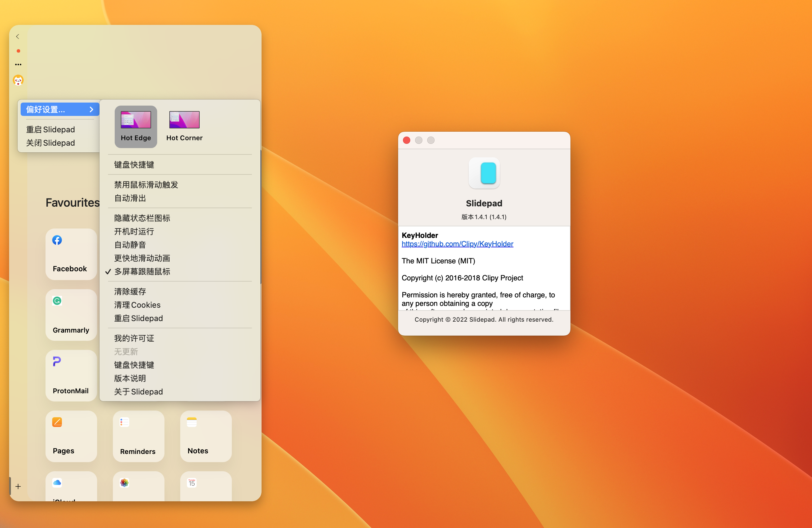Open the Reminders favourite tile
812x528 pixels.
tap(138, 436)
